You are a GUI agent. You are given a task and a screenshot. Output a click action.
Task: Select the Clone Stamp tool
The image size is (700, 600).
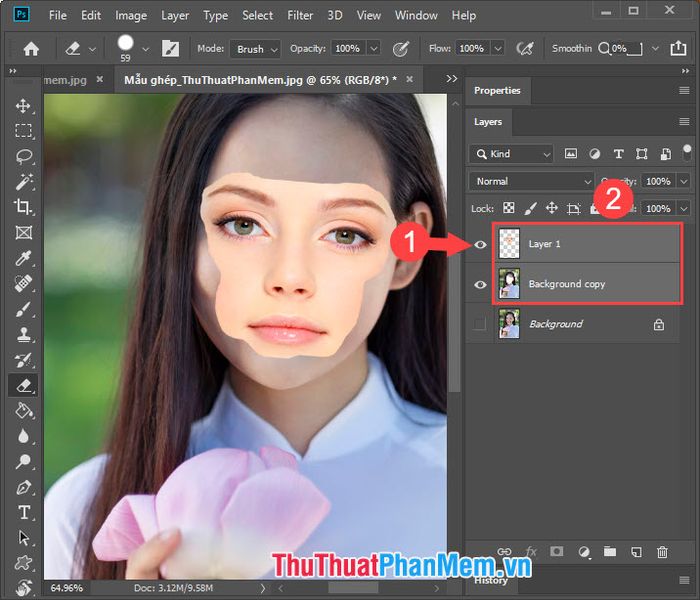click(x=23, y=334)
